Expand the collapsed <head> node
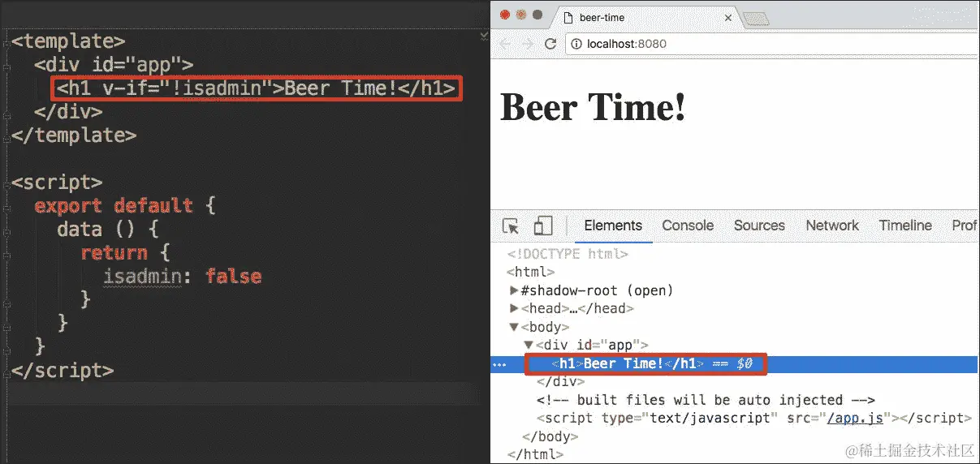The width and height of the screenshot is (980, 464). (x=513, y=308)
